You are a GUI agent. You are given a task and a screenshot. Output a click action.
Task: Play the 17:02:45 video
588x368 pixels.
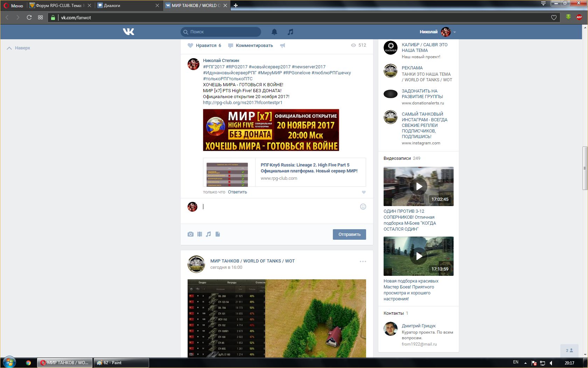point(419,186)
